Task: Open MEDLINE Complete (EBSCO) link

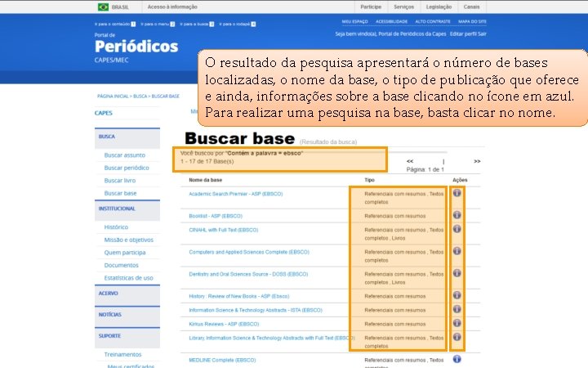Action: [222, 360]
